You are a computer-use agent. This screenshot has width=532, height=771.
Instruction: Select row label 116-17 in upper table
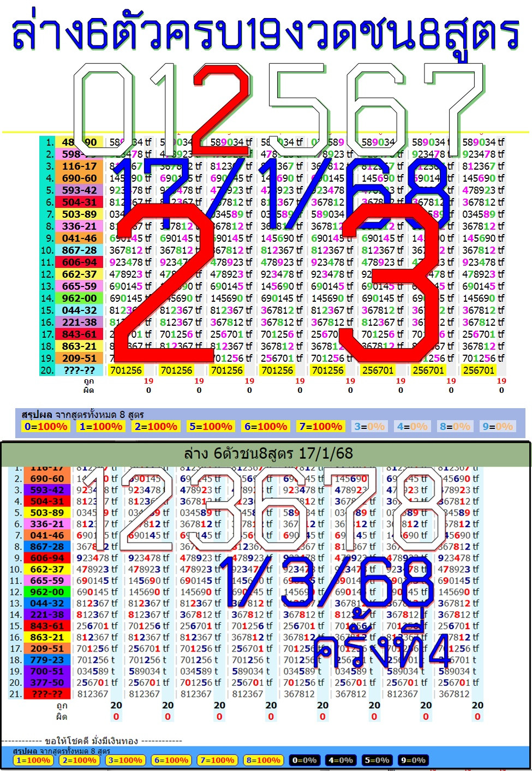[79, 166]
